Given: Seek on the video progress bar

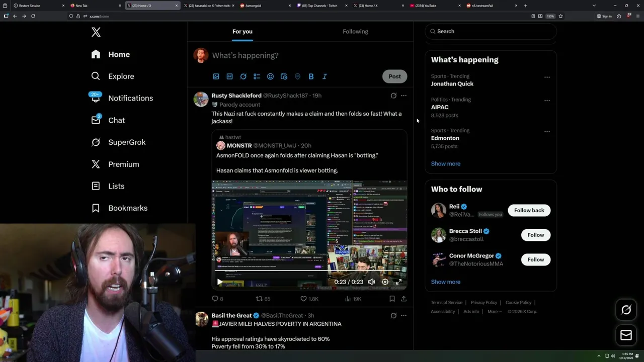Looking at the screenshot, I should coord(309,270).
